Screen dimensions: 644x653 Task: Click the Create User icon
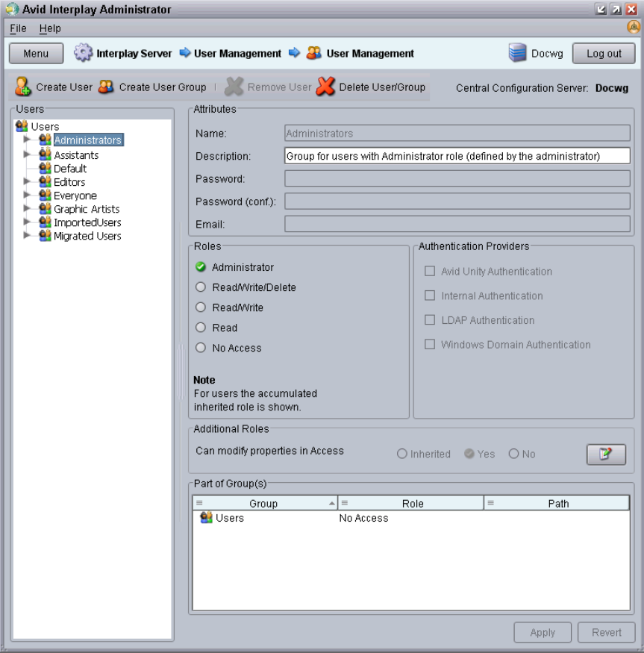click(23, 87)
